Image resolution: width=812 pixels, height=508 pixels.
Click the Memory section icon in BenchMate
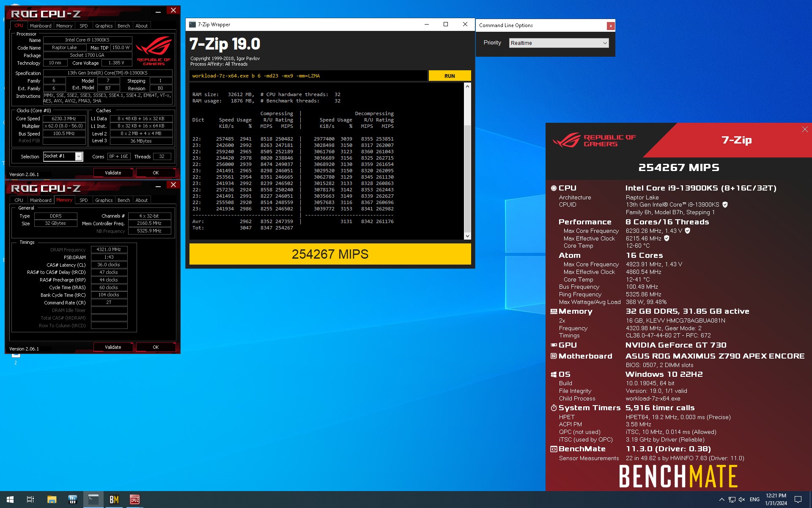coord(554,312)
